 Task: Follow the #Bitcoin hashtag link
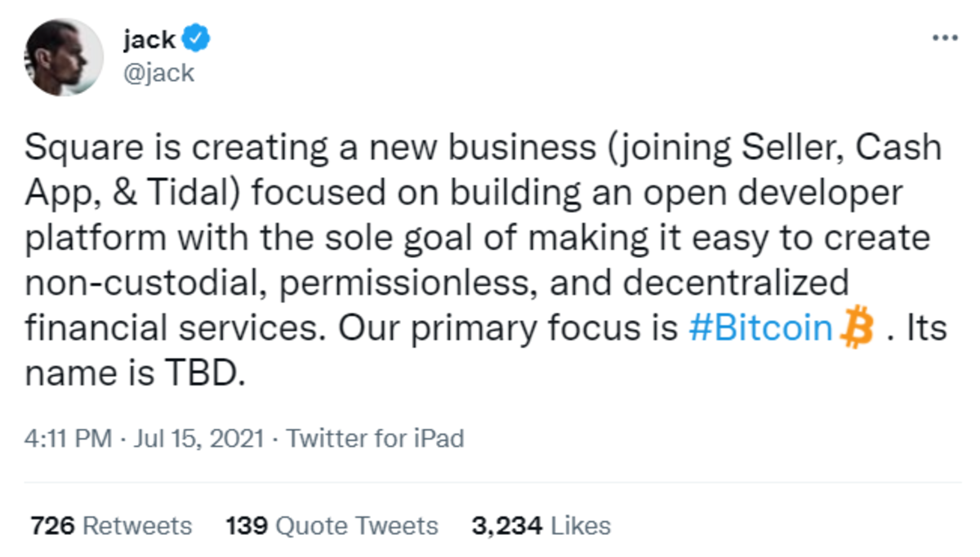759,328
